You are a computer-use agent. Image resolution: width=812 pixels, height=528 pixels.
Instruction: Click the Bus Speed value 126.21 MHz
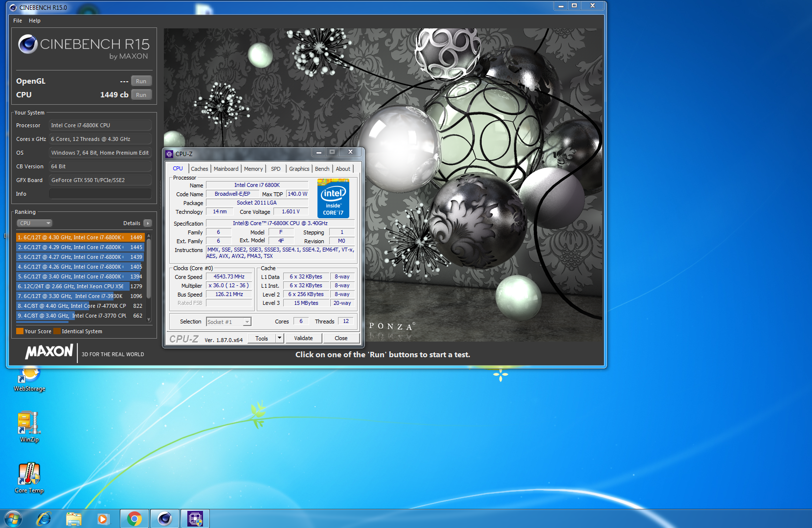229,294
